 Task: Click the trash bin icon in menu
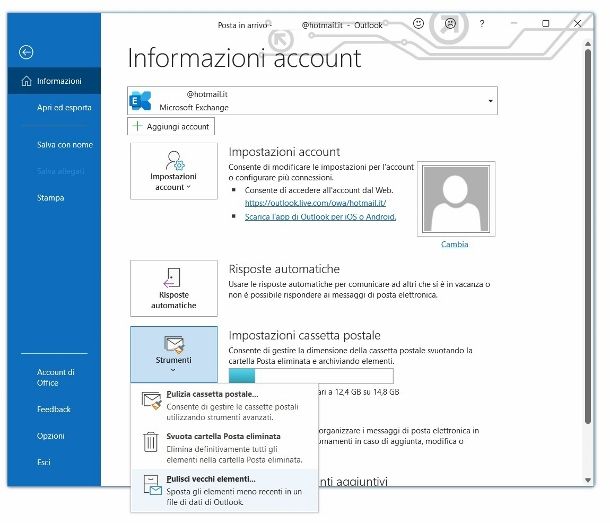tap(151, 442)
